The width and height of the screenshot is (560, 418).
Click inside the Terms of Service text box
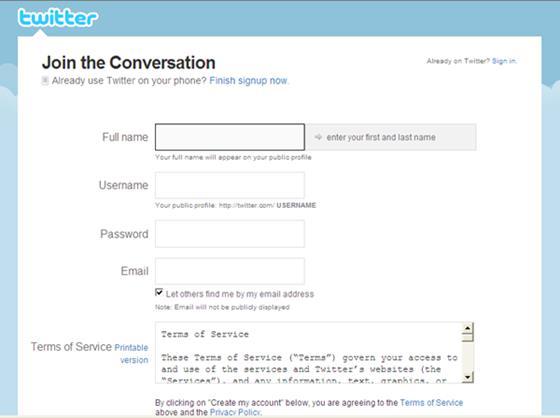pyautogui.click(x=309, y=353)
